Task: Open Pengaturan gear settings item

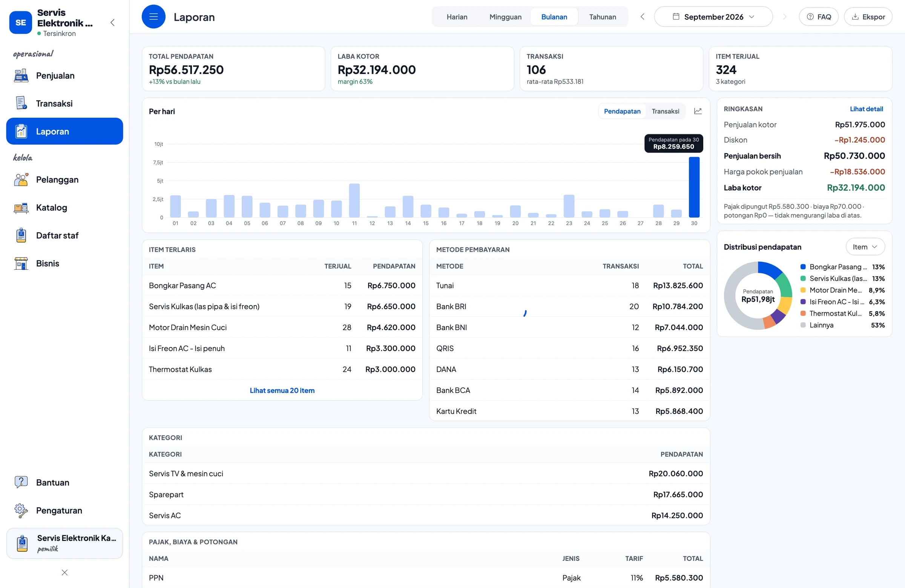Action: (x=64, y=510)
